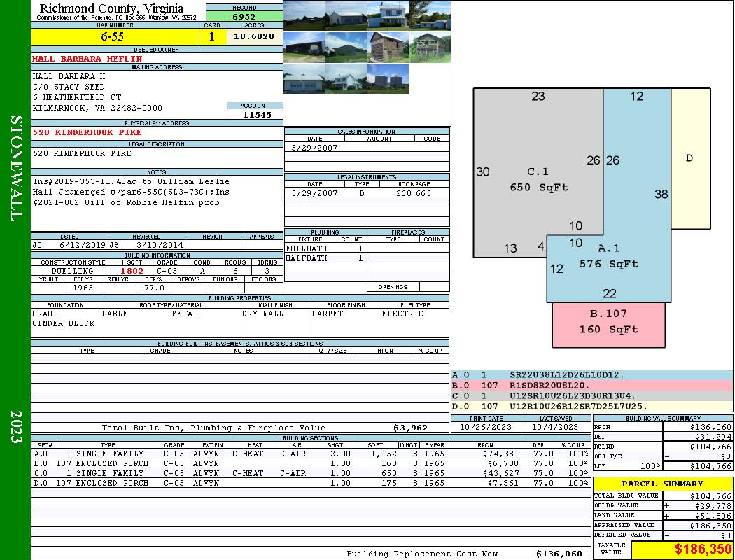735x560 pixels.
Task: Open the house among trees photo
Action: tap(346, 78)
